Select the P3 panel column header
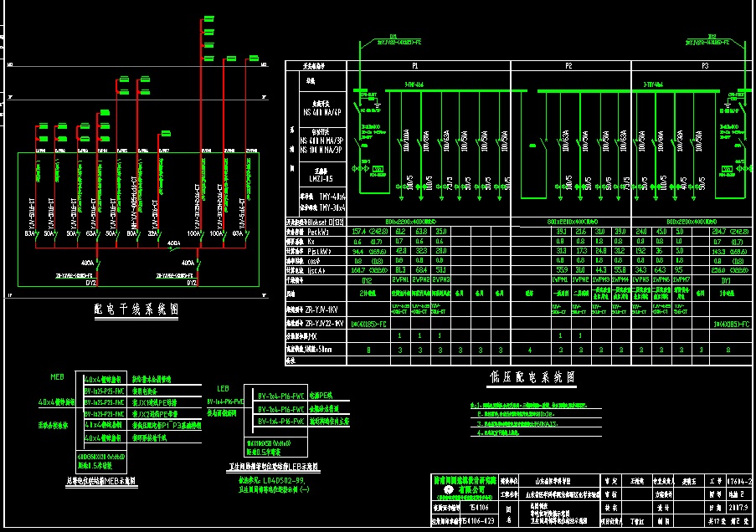The height and width of the screenshot is (532, 756). [x=705, y=65]
